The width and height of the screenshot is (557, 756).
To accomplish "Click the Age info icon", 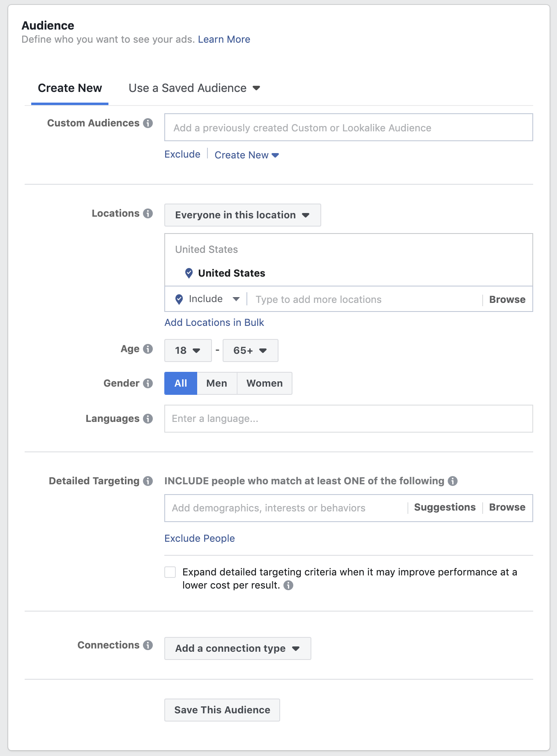I will (x=148, y=349).
